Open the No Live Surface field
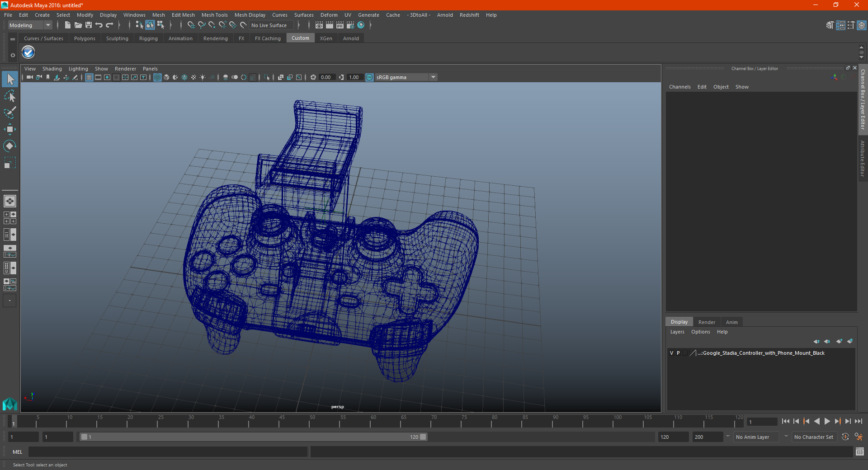 click(x=272, y=25)
